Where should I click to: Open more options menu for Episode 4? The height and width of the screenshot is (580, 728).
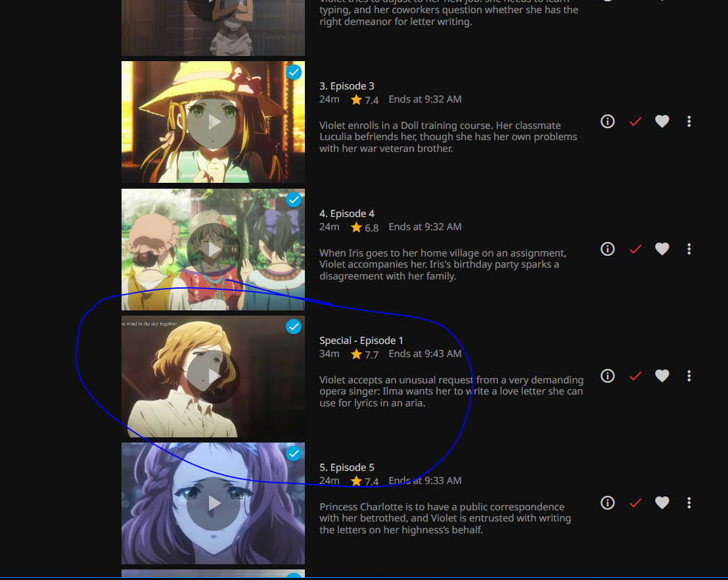click(x=689, y=249)
